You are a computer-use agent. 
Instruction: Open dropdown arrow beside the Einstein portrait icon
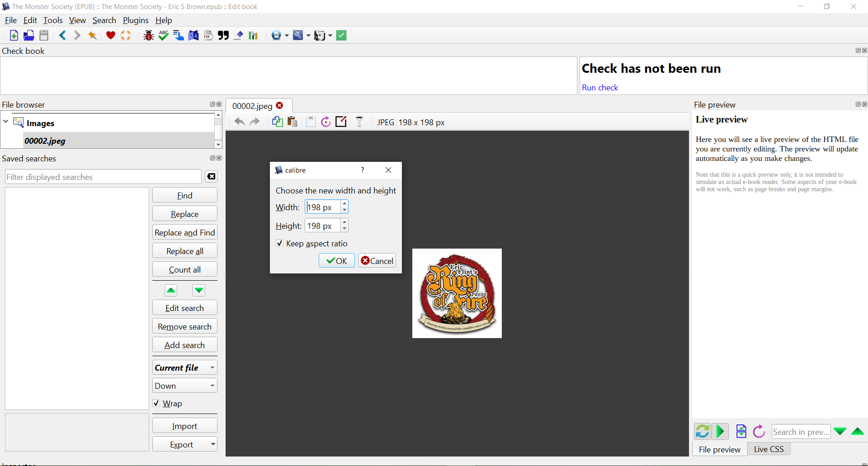(x=330, y=35)
